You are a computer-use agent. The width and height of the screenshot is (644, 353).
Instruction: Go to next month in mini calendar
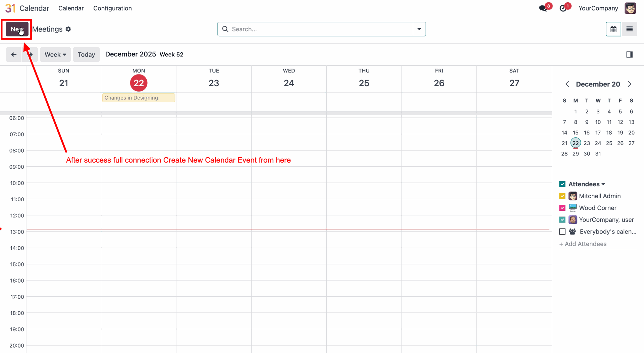629,84
